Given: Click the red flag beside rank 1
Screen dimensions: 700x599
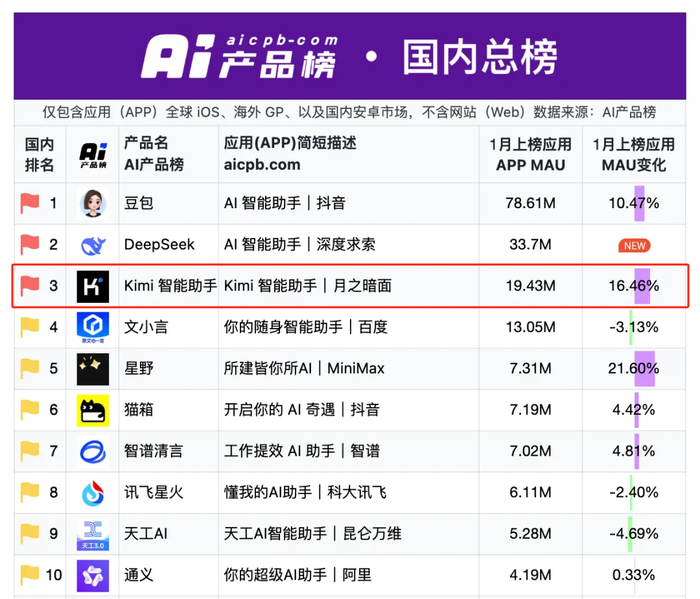Looking at the screenshot, I should (30, 203).
